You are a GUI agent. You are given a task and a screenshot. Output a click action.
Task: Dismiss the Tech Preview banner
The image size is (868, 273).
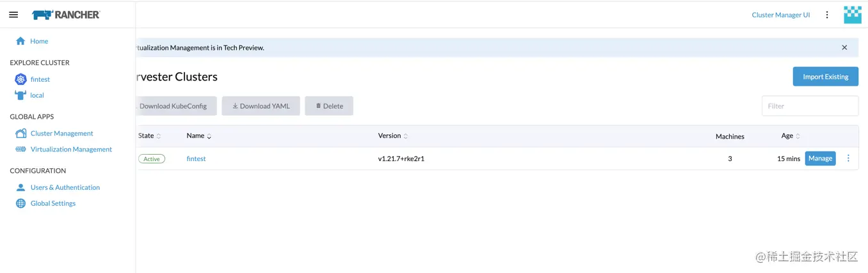[x=844, y=47]
